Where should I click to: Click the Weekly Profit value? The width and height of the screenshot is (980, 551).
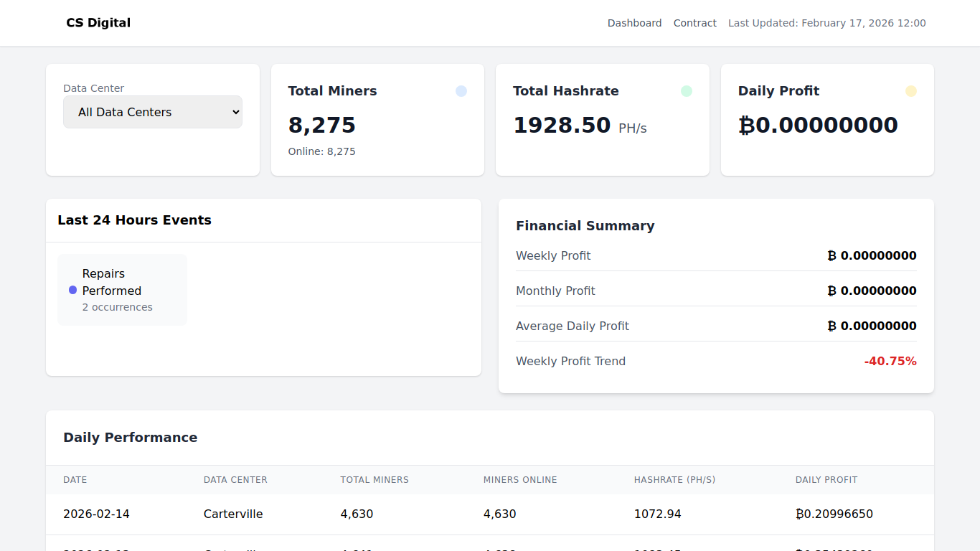click(872, 255)
